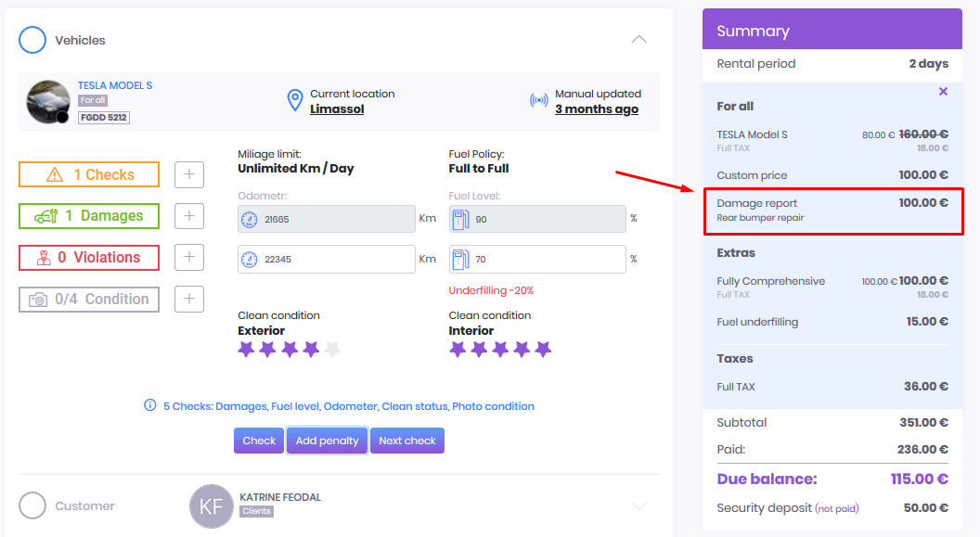Collapse the Vehicles section chevron
This screenshot has height=537, width=980.
[x=638, y=40]
